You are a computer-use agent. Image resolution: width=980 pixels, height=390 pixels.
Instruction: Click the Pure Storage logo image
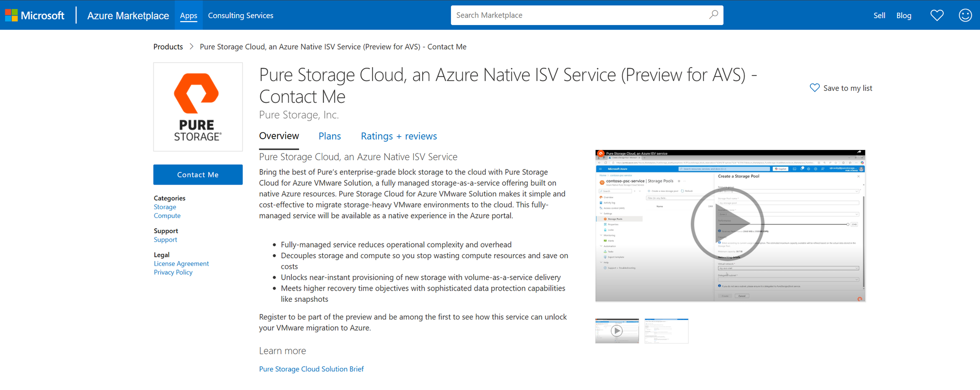click(x=198, y=107)
